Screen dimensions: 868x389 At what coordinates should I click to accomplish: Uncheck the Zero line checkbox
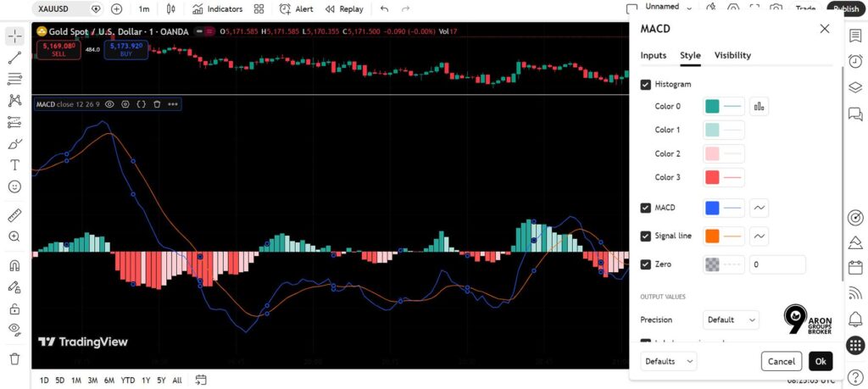[645, 264]
